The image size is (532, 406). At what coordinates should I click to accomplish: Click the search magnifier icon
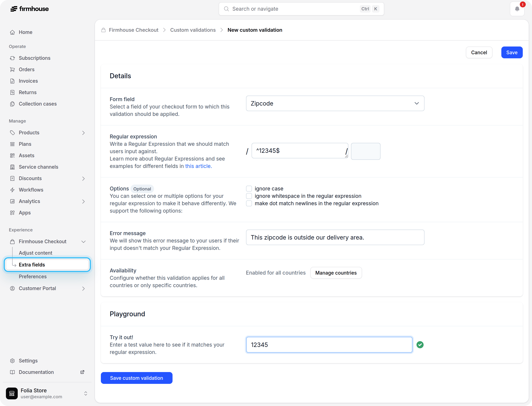[226, 9]
